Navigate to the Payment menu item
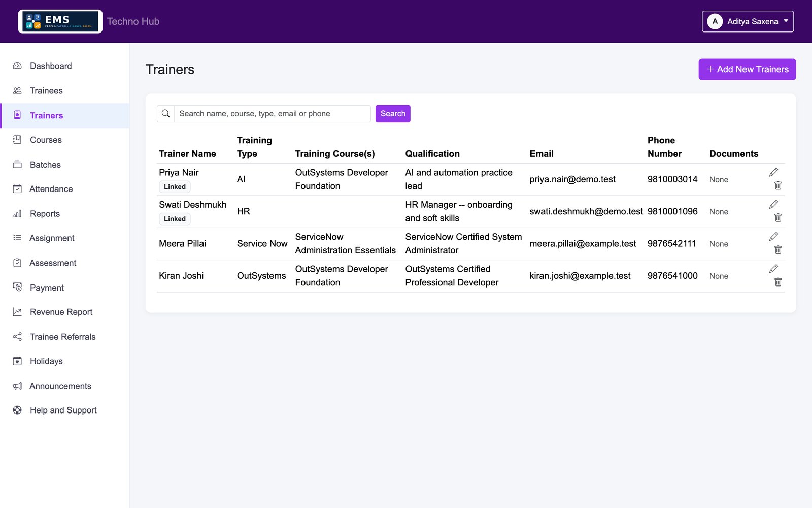812x508 pixels. tap(64, 288)
